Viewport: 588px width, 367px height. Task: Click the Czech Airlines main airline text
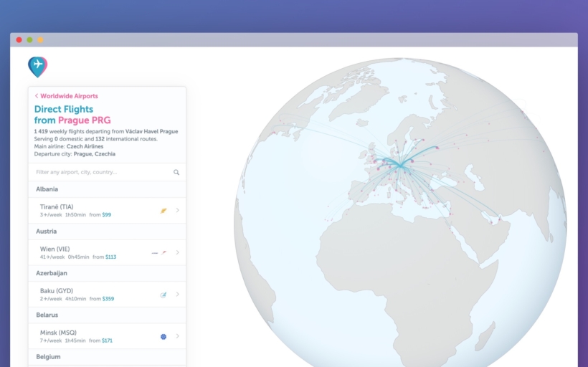(85, 146)
